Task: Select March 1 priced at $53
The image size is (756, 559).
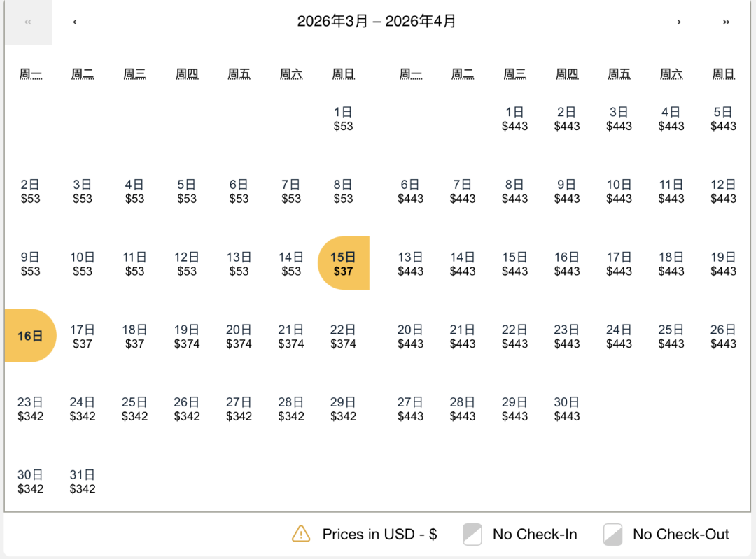Action: 343,118
